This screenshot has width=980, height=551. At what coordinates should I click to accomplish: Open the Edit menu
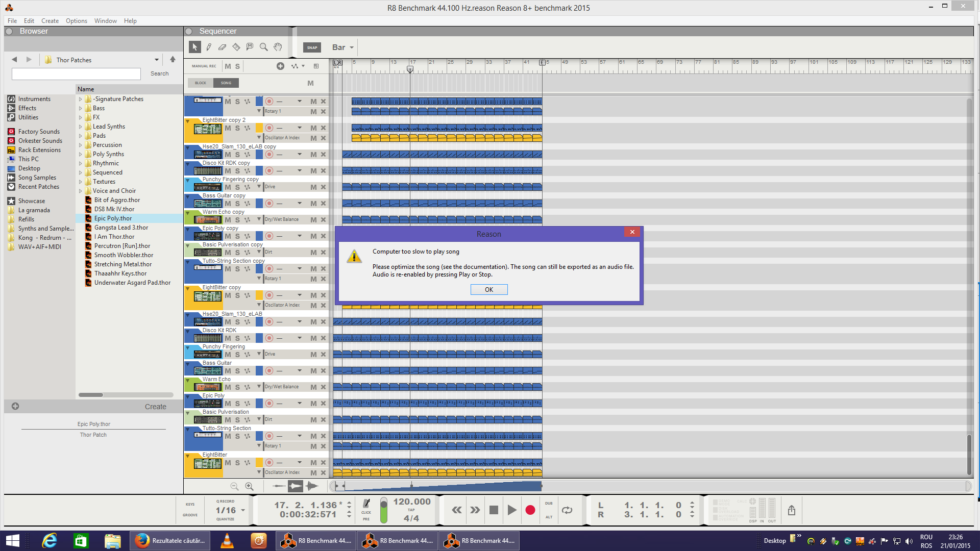29,21
